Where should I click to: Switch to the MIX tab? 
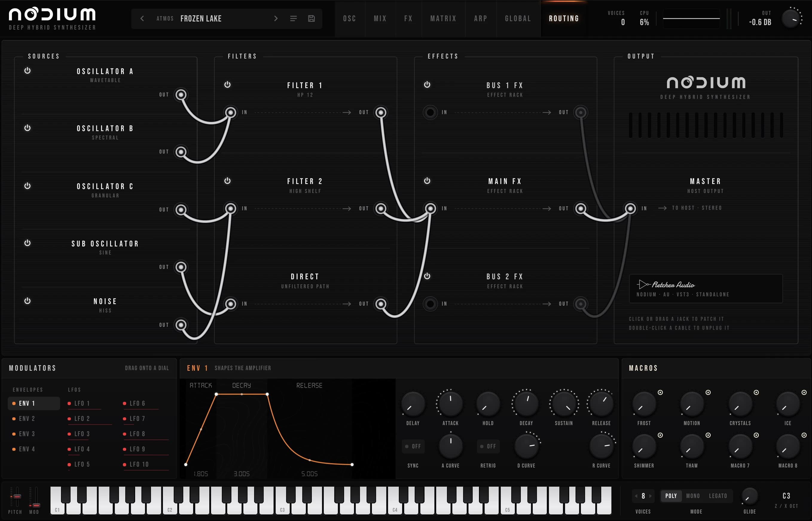coord(380,19)
